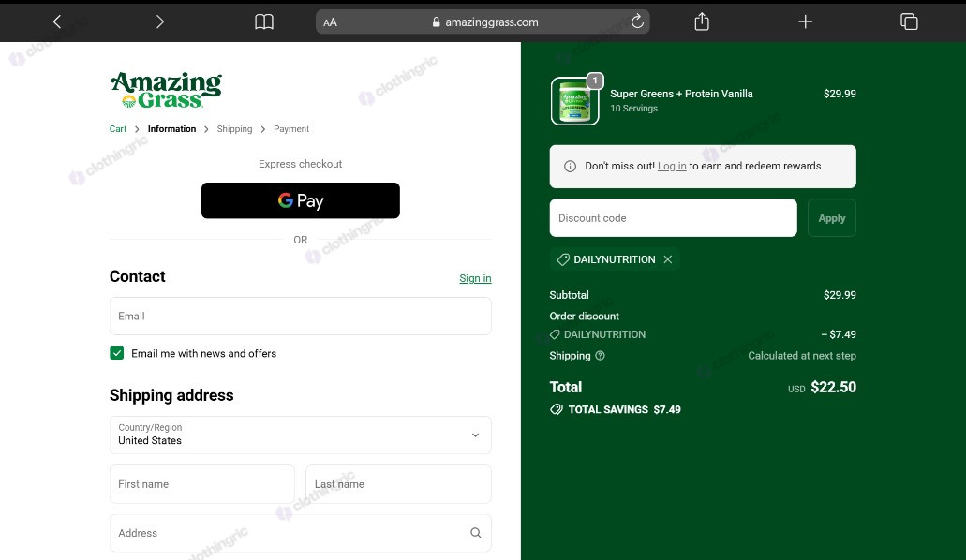This screenshot has width=966, height=560.
Task: Pay with the Google Pay button
Action: pos(301,200)
